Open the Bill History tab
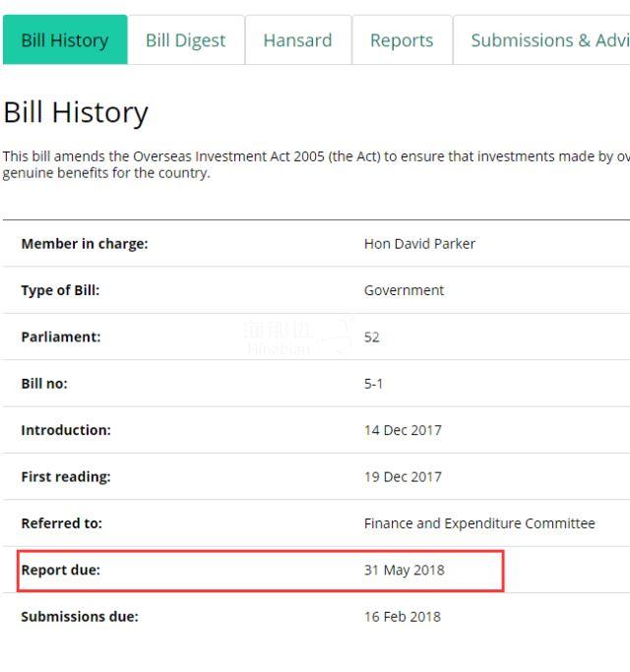 pyautogui.click(x=65, y=40)
